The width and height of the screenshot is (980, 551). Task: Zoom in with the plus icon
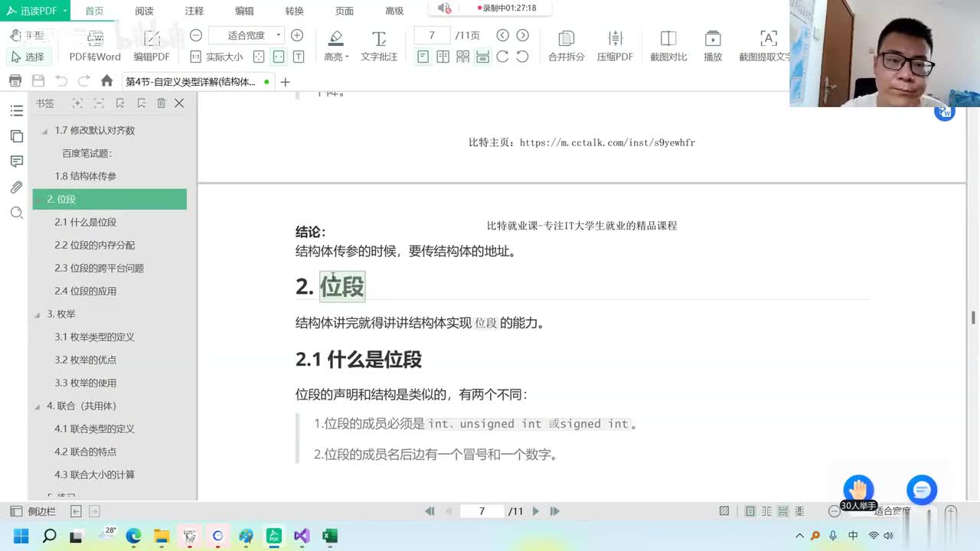pos(297,35)
